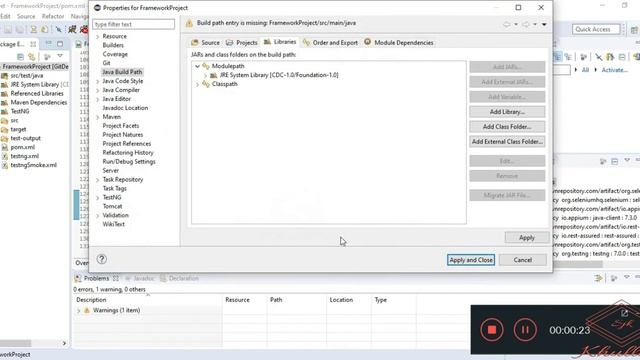Click the Quick Access field in Eclipse

point(596,29)
